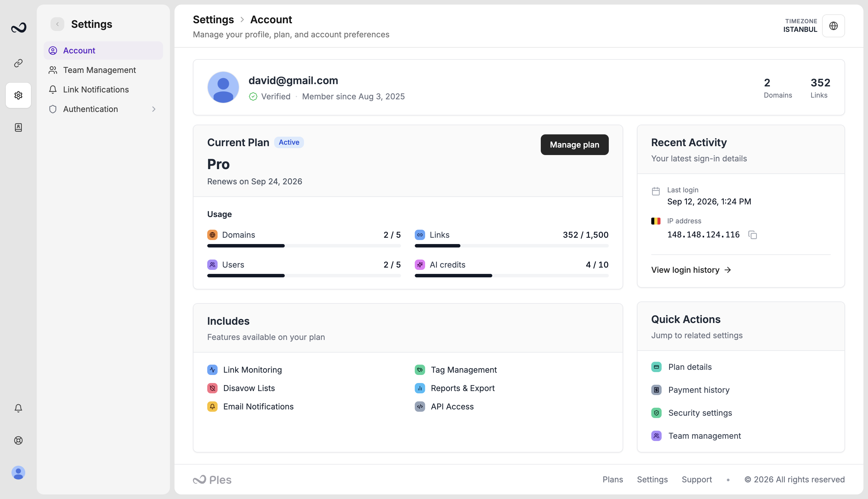This screenshot has height=499, width=868.
Task: Open the notifications bell in left rail
Action: [18, 408]
